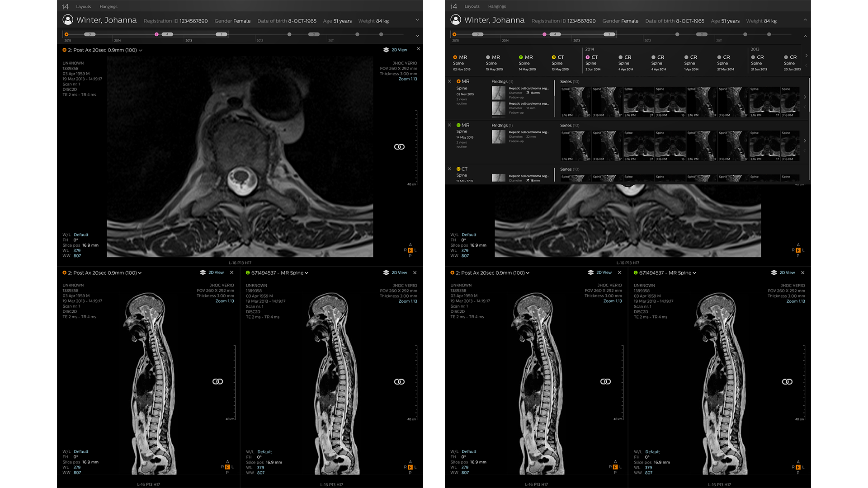868x488 pixels.
Task: Close the 671494537 MR Spine viewport in left viewer
Action: tap(415, 272)
